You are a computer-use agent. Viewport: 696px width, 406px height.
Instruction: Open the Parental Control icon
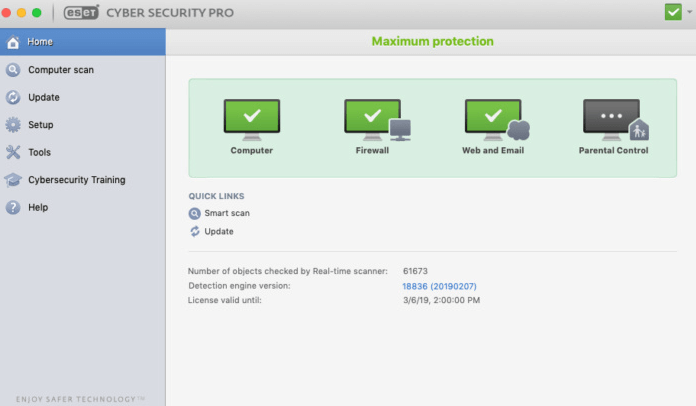click(x=613, y=118)
